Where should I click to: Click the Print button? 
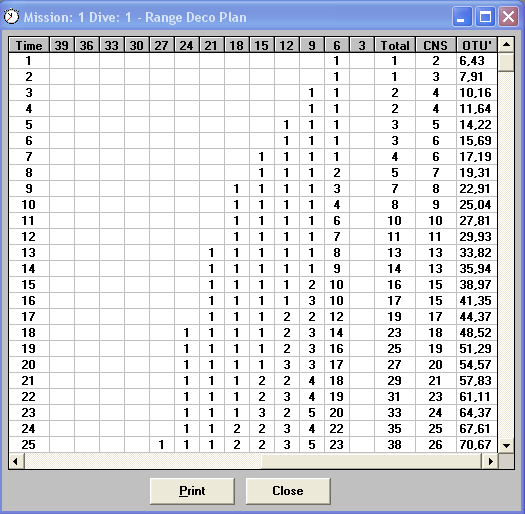(192, 491)
